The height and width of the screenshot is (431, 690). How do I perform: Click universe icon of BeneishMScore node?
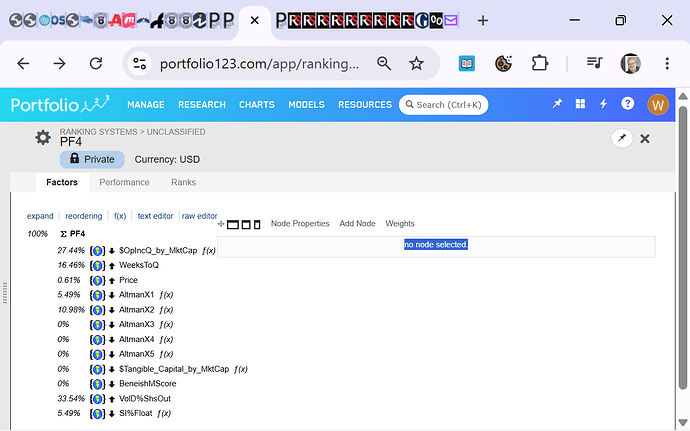(98, 384)
